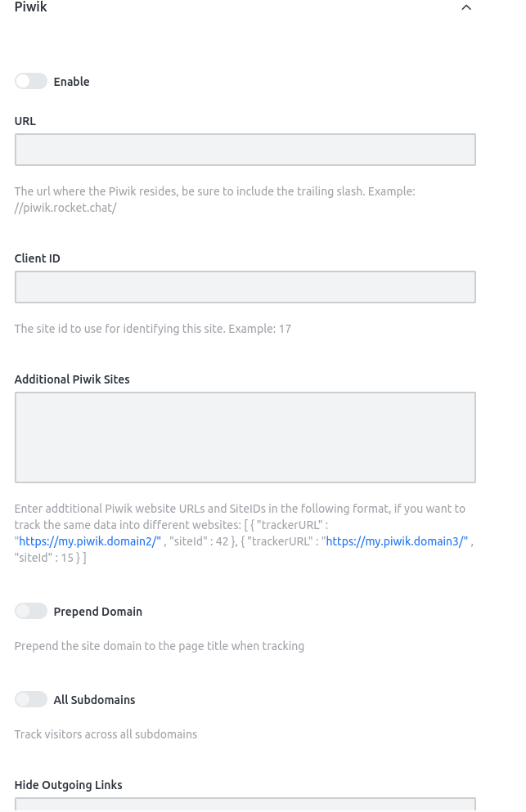Click the "URL" field label
The width and height of the screenshot is (526, 812).
pyautogui.click(x=25, y=121)
